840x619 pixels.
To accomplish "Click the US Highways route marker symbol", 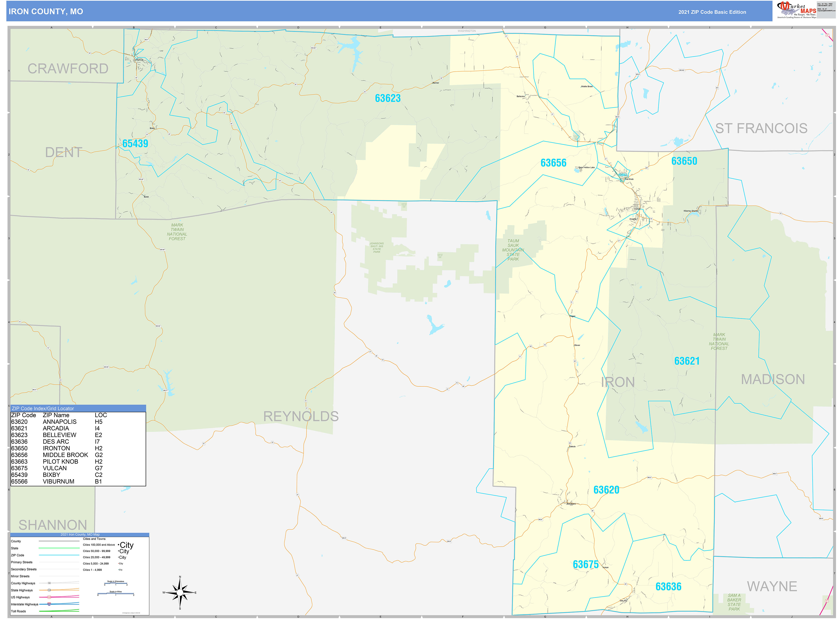I will pyautogui.click(x=49, y=597).
